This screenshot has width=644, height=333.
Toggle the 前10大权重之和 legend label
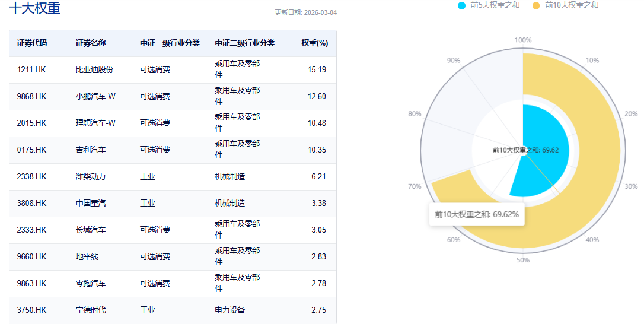tap(571, 5)
